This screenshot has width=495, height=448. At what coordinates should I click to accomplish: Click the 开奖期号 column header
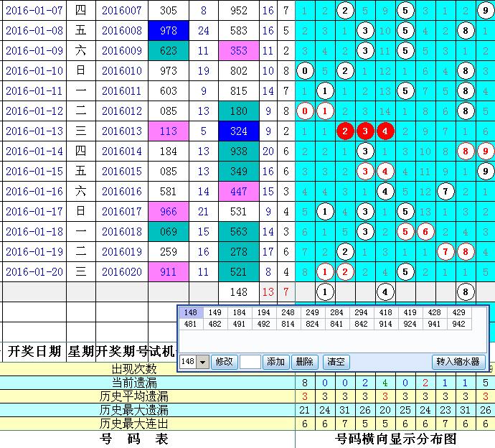pyautogui.click(x=122, y=351)
